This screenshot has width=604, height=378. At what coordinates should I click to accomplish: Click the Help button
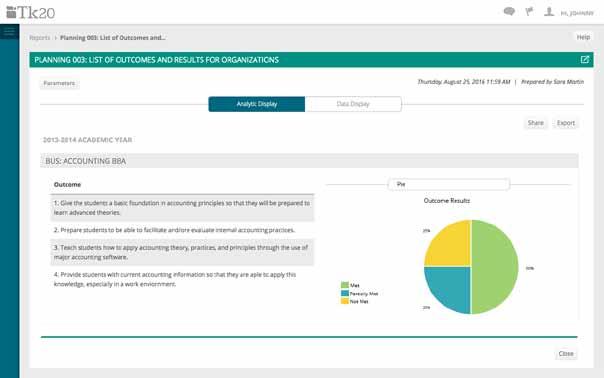[x=583, y=37]
